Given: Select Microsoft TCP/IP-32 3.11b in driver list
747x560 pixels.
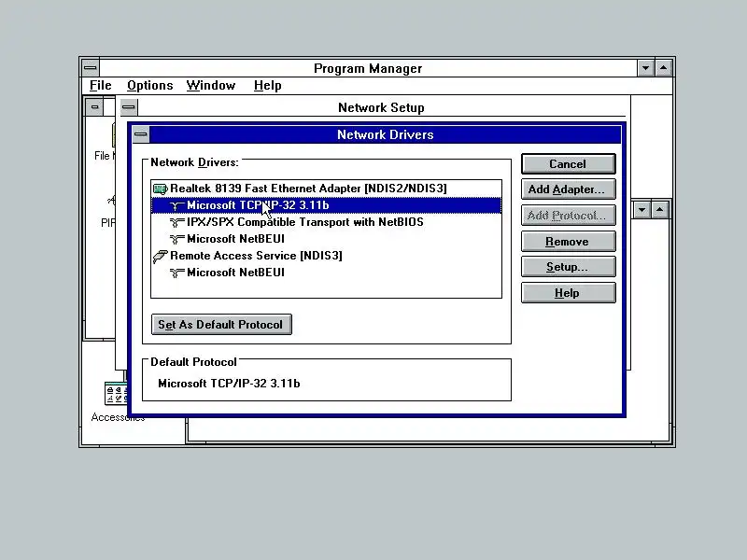Looking at the screenshot, I should pyautogui.click(x=326, y=205).
